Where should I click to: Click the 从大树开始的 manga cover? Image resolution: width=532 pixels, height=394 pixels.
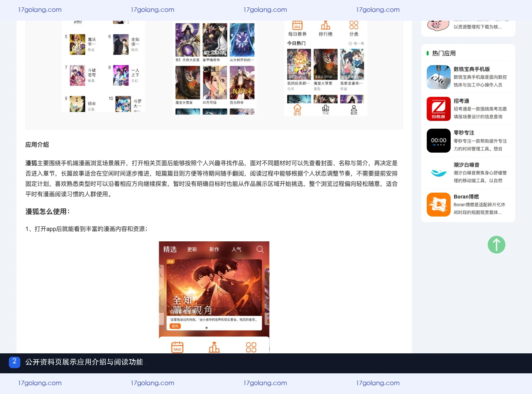click(x=242, y=40)
